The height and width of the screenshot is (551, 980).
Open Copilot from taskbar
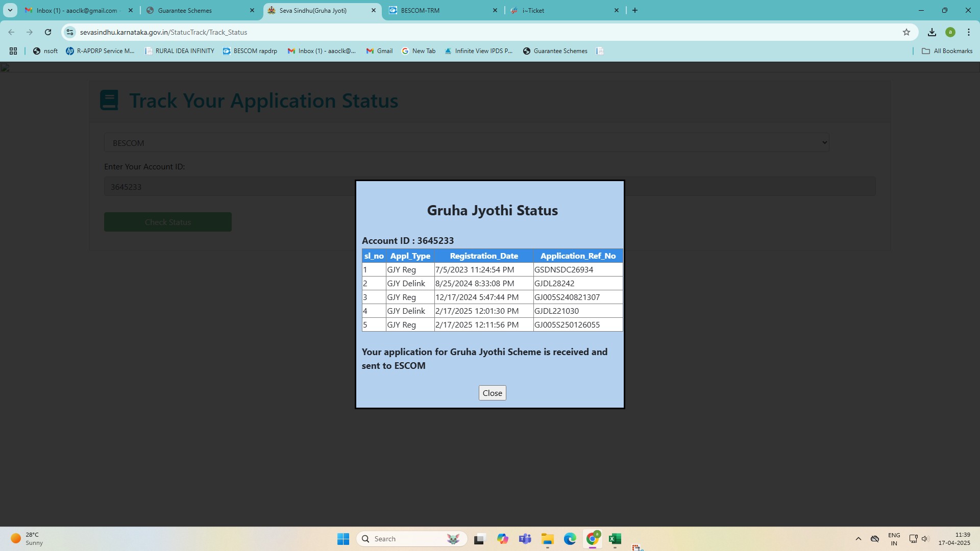(503, 539)
